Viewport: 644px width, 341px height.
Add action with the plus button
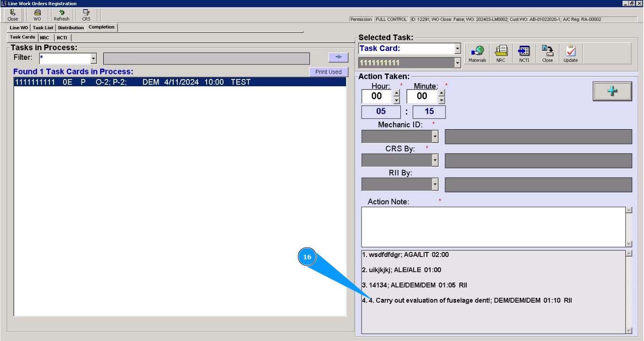coord(612,91)
